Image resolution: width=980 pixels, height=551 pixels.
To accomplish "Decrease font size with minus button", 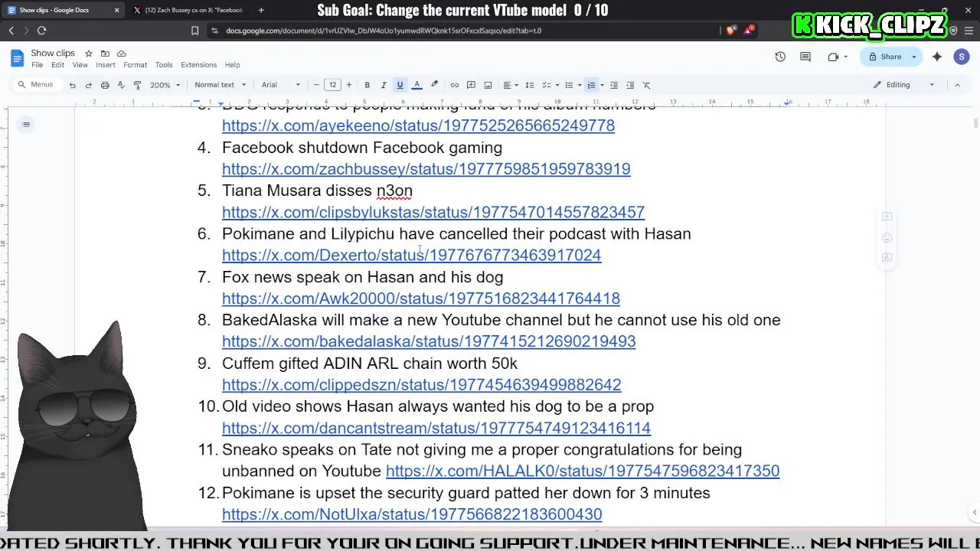I will tap(316, 85).
